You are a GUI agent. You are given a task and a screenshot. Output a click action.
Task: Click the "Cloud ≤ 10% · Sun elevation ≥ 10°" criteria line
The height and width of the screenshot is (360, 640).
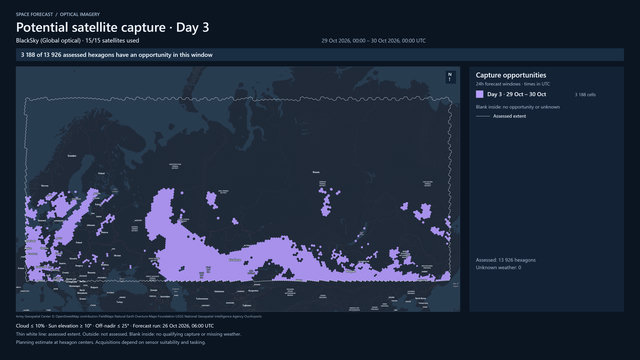pyautogui.click(x=115, y=326)
